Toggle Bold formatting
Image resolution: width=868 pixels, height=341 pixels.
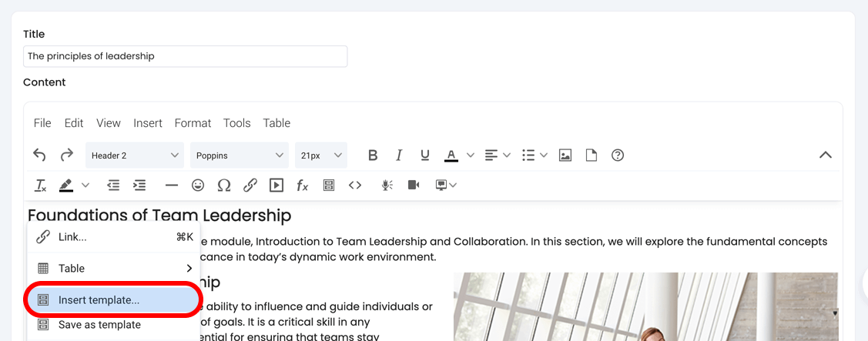(373, 155)
